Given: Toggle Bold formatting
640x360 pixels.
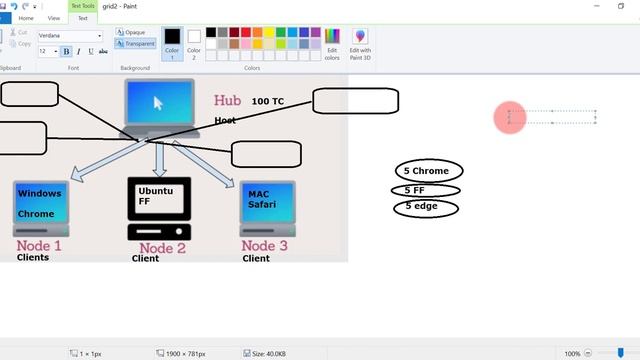Looking at the screenshot, I should pyautogui.click(x=66, y=51).
